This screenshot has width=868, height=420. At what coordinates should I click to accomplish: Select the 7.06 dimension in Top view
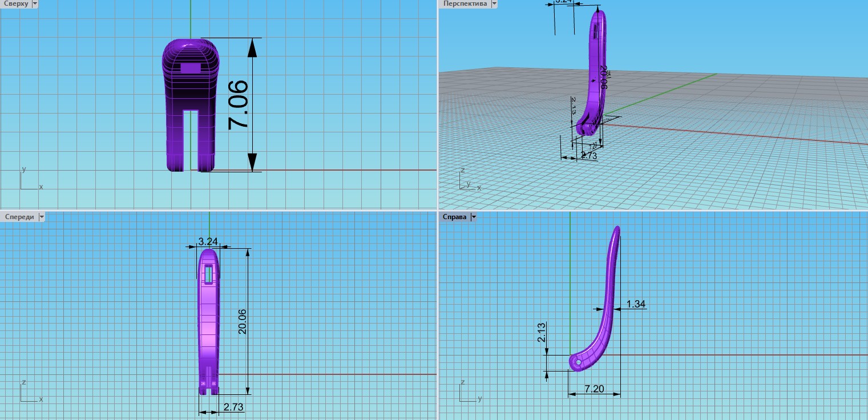[238, 104]
